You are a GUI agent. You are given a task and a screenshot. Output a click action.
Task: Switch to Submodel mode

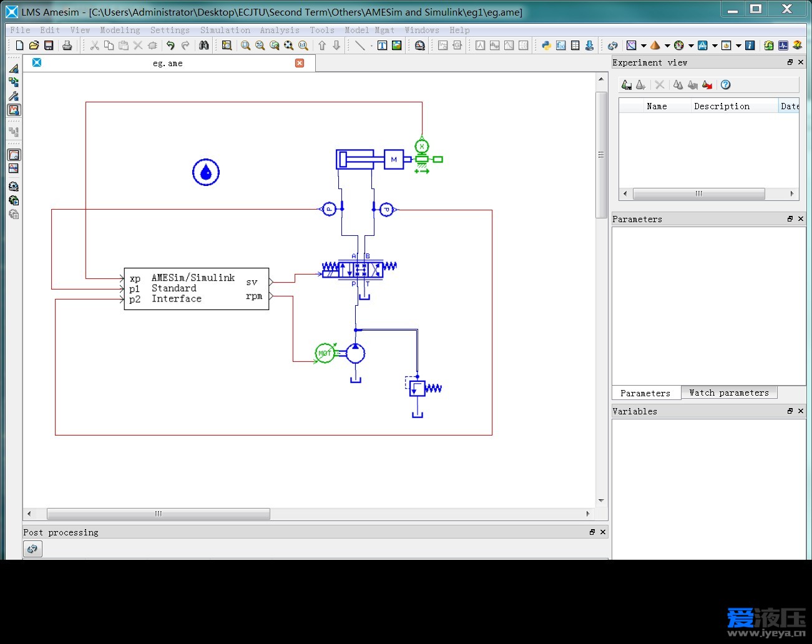pos(14,82)
